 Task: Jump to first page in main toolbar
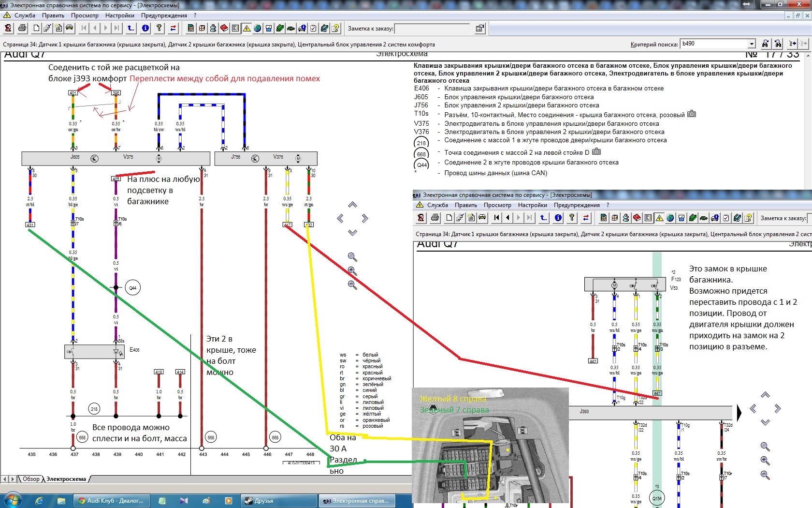point(84,28)
